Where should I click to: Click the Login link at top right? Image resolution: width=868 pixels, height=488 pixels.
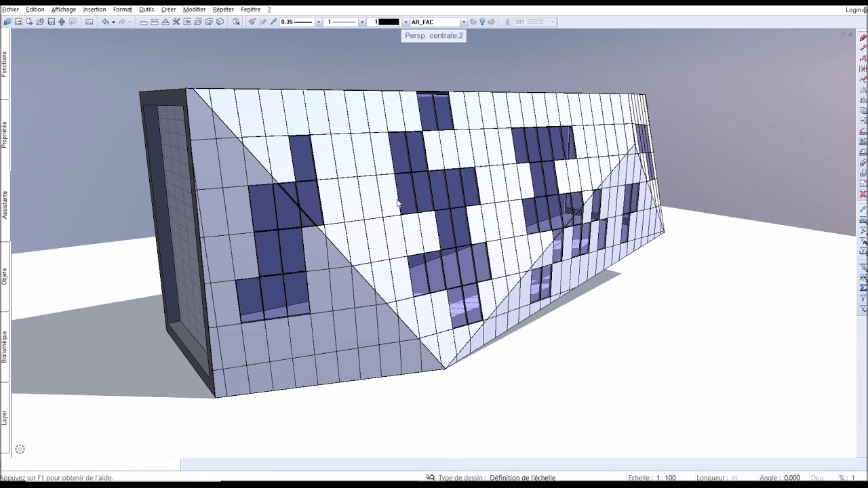pyautogui.click(x=854, y=9)
